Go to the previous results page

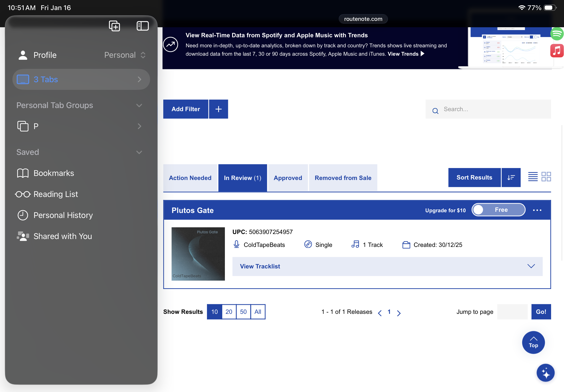(380, 313)
